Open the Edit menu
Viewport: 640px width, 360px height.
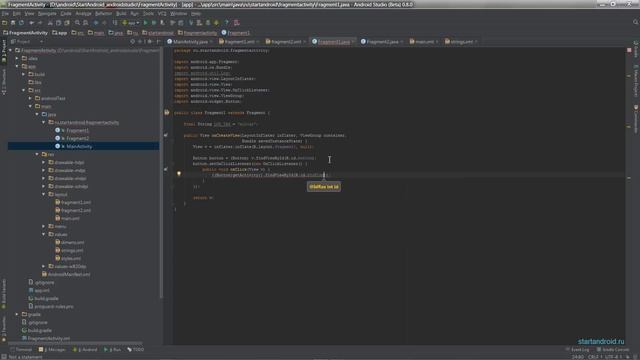[x=17, y=13]
